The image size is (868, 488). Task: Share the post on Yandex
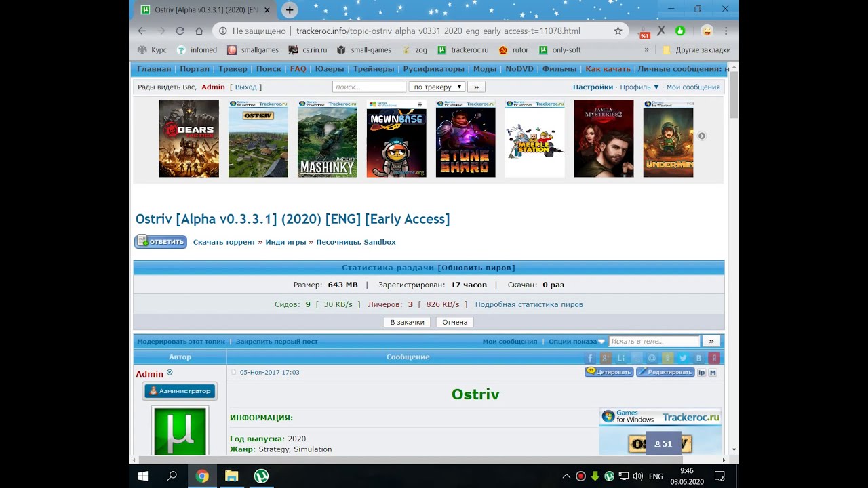[x=714, y=358]
